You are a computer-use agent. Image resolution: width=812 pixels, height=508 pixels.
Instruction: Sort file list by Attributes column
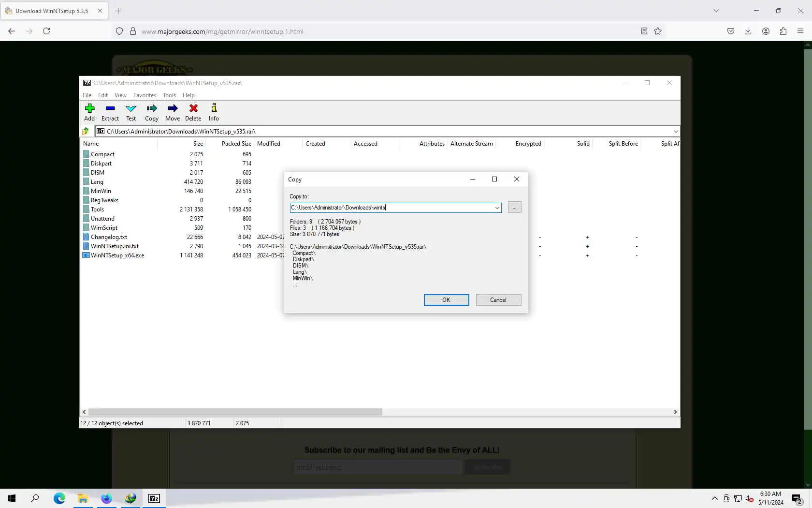(423, 144)
